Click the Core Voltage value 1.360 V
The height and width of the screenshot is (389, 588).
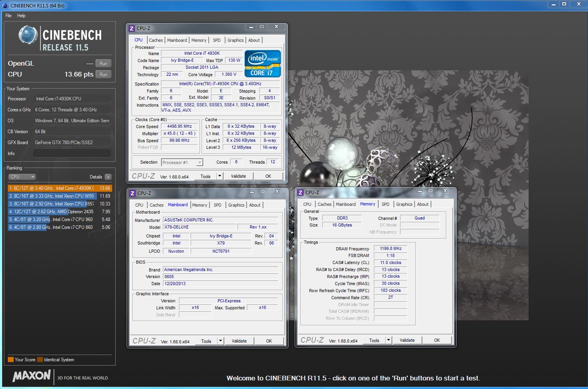(x=229, y=74)
